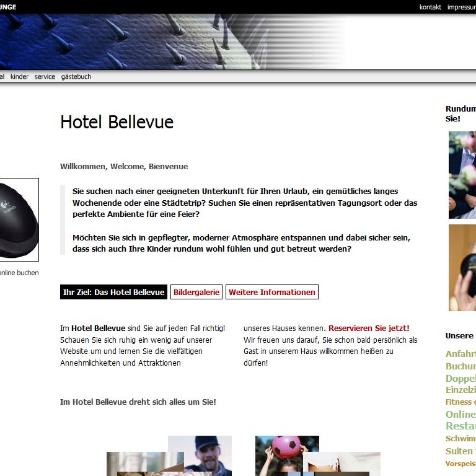Click the Einzelzimmer tag cloud link
The width and height of the screenshot is (476, 476).
tap(461, 390)
